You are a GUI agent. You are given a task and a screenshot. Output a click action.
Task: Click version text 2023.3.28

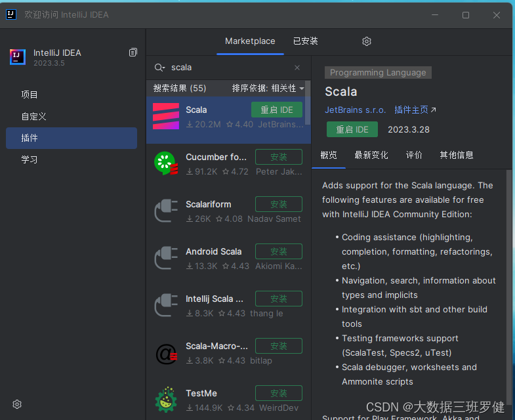(409, 129)
